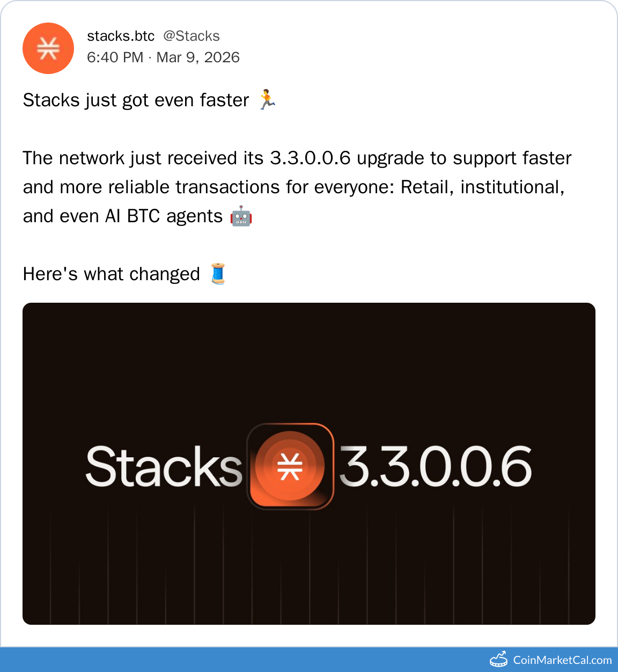Screen dimensions: 618x672
Task: Click the Stacks orange profile avatar
Action: (48, 48)
